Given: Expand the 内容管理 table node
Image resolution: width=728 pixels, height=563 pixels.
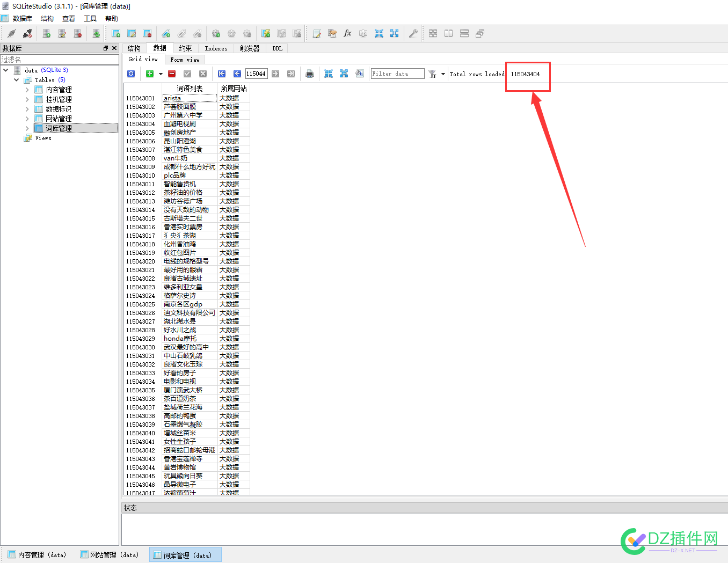Looking at the screenshot, I should (27, 90).
